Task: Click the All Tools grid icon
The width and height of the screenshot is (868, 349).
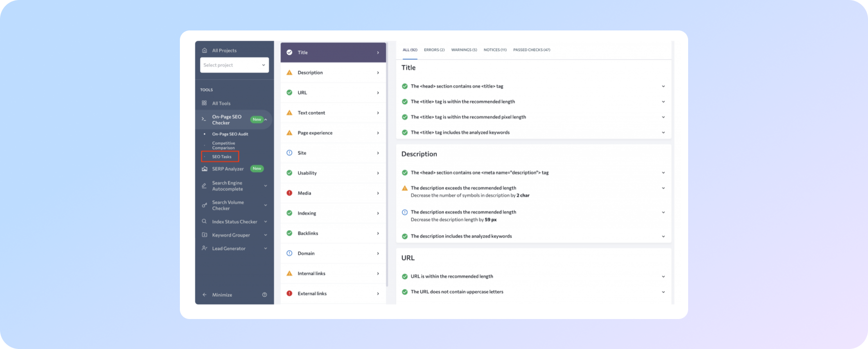Action: point(204,103)
